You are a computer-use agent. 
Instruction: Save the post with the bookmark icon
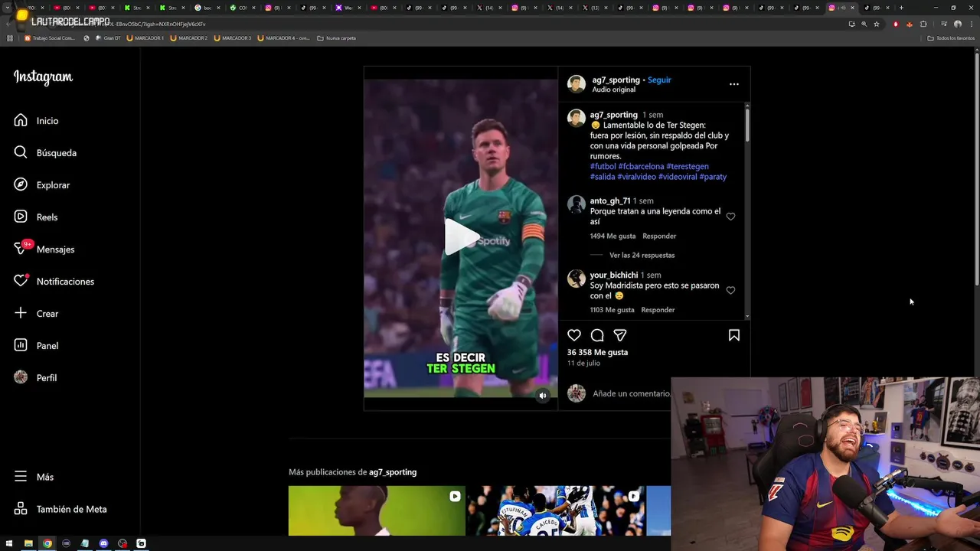[733, 335]
